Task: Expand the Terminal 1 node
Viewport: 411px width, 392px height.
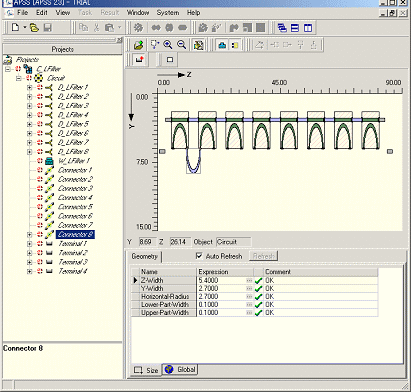Action: (x=30, y=244)
